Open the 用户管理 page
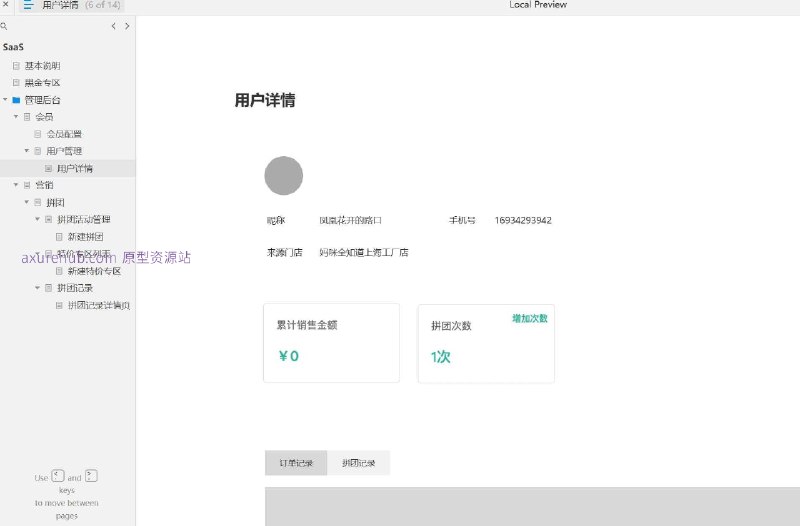Screen dimensions: 800x526 (64, 151)
